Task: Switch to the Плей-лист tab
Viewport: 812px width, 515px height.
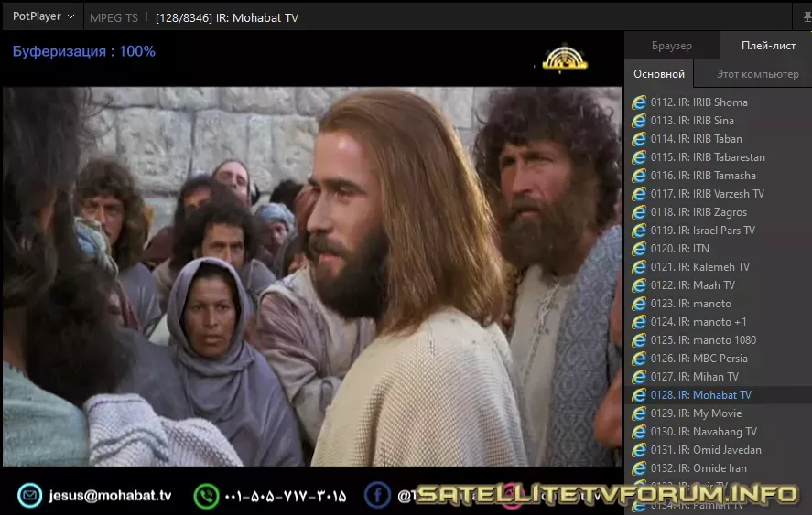Action: click(x=768, y=46)
